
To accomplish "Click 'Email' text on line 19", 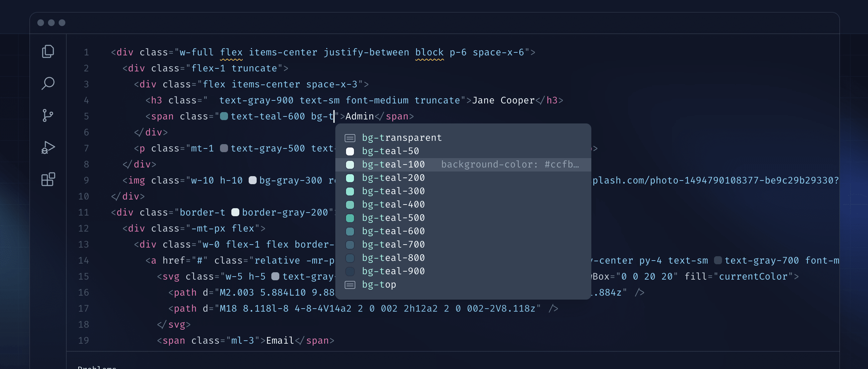I will coord(280,341).
